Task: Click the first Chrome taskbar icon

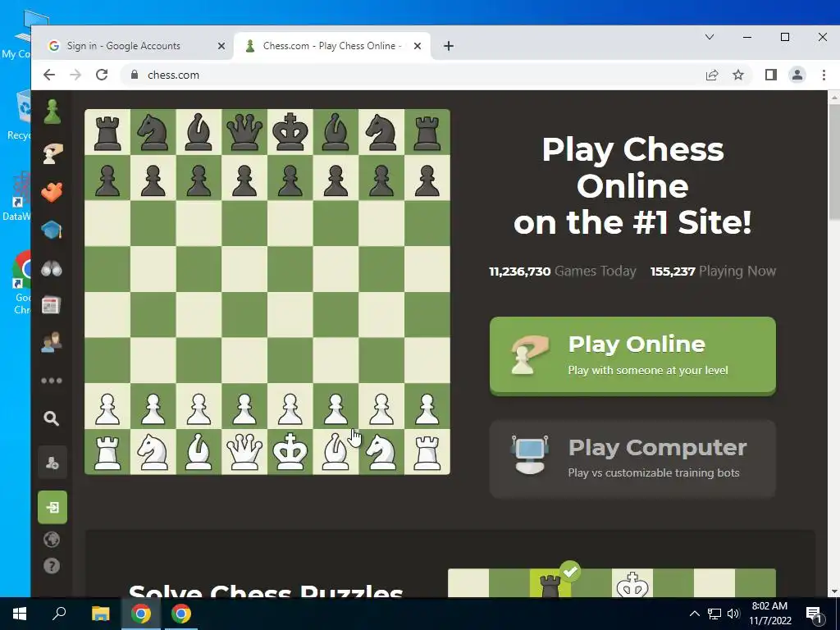Action: click(141, 614)
